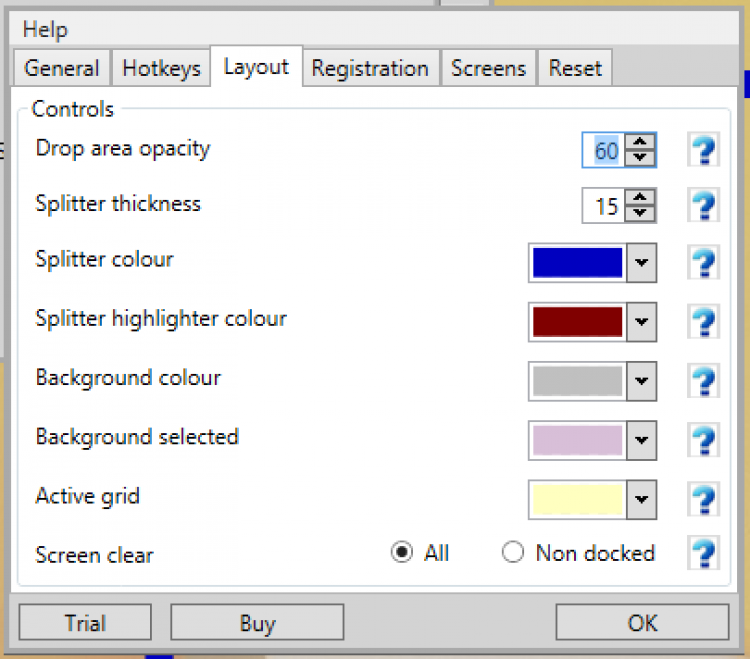Open the Splitter colour dropdown arrow
The width and height of the screenshot is (750, 659).
coord(642,263)
